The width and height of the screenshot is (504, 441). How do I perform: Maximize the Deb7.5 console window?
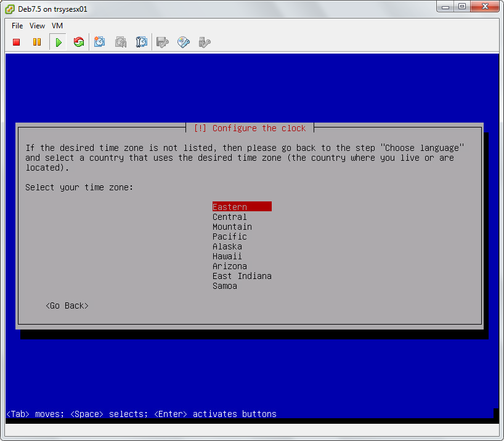[x=462, y=7]
